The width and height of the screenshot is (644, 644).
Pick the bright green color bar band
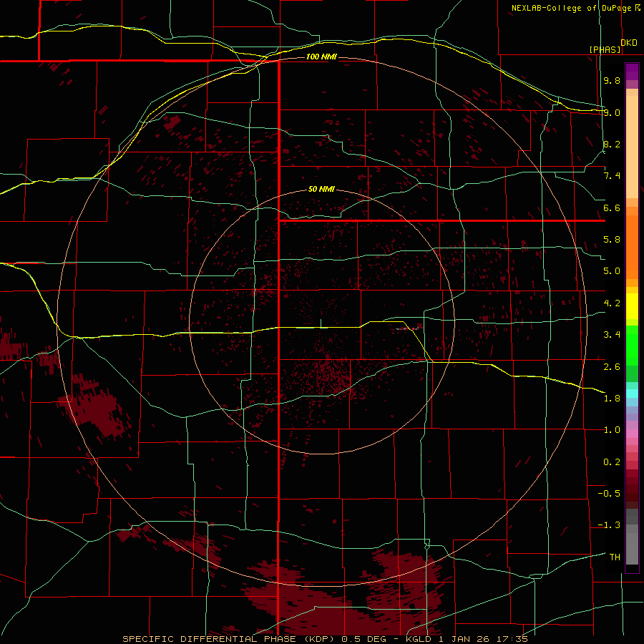632,345
